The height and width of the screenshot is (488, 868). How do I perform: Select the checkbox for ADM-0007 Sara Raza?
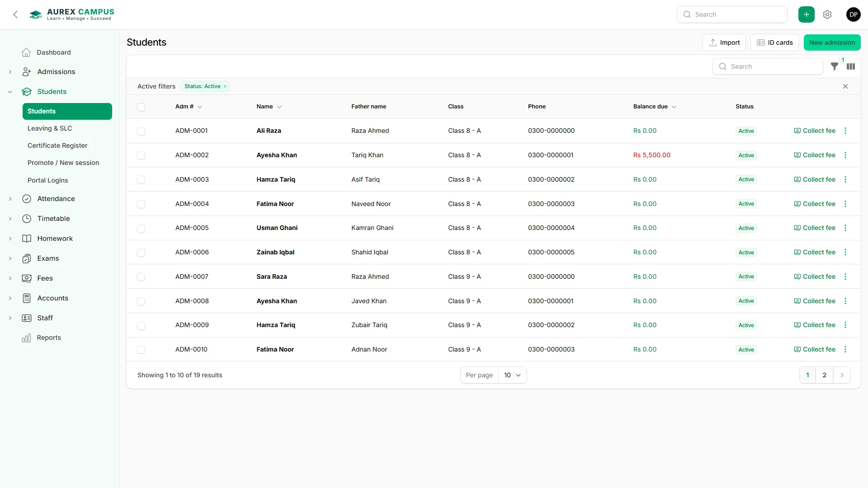(141, 277)
